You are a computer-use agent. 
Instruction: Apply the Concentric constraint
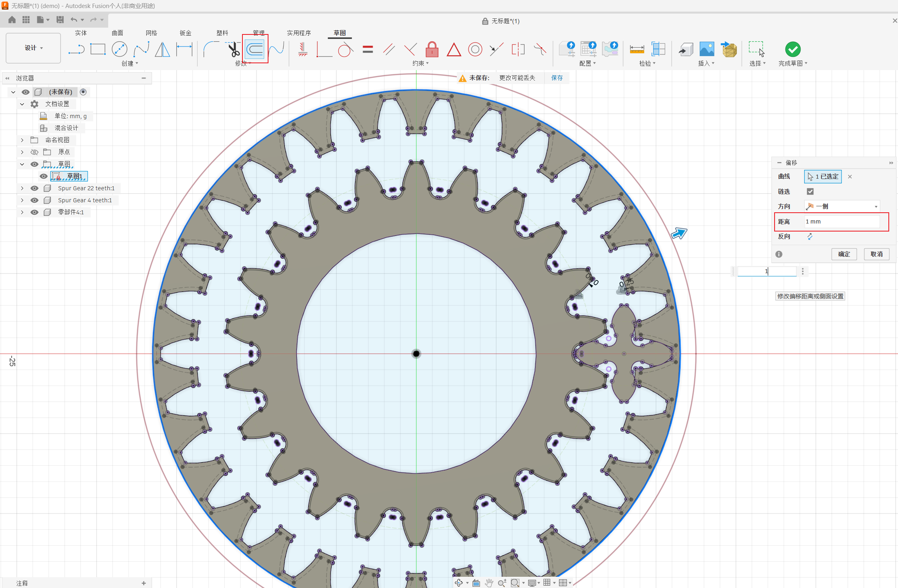(475, 50)
